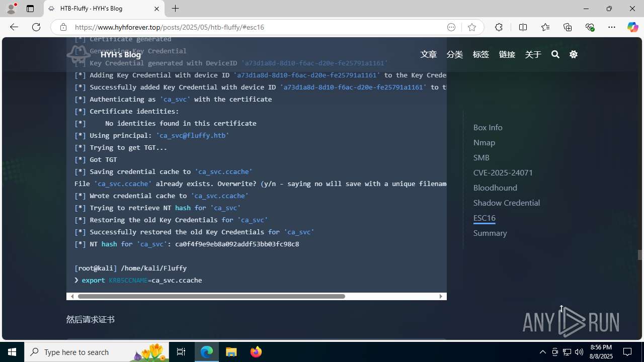The image size is (644, 362).
Task: Click code block scroll left arrow
Action: [72, 296]
